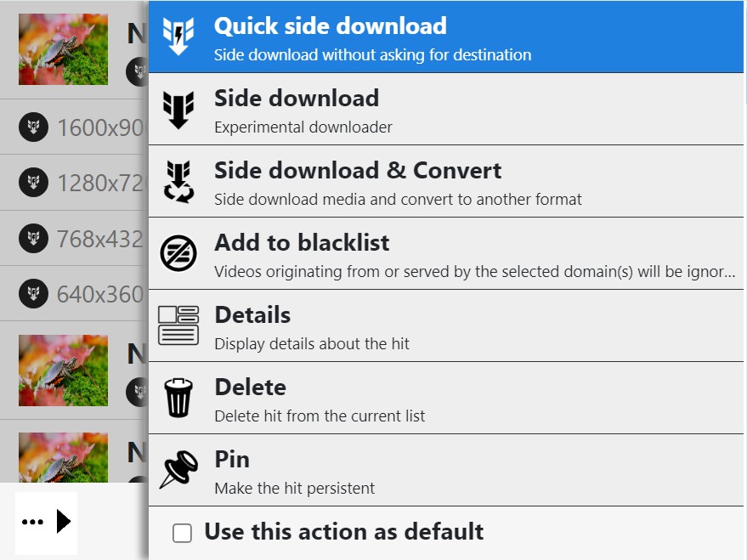Activate Quick side download
The width and height of the screenshot is (747, 560).
(x=340, y=37)
